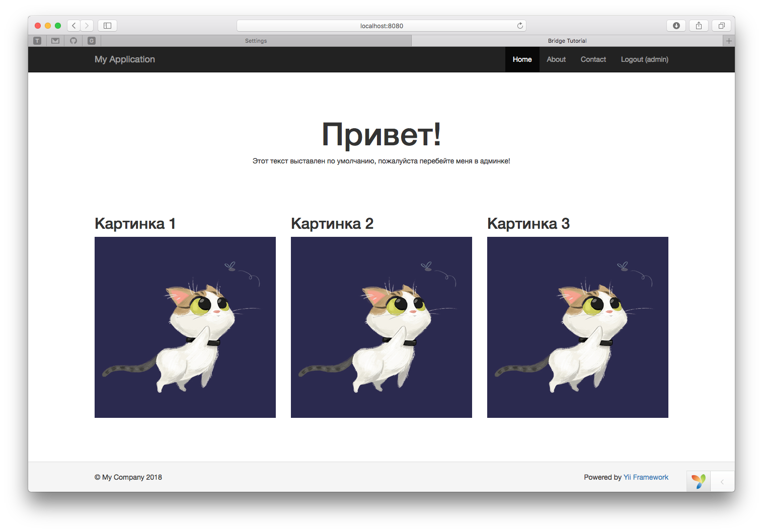Open a new tab with plus button
The width and height of the screenshot is (763, 532).
coord(729,41)
